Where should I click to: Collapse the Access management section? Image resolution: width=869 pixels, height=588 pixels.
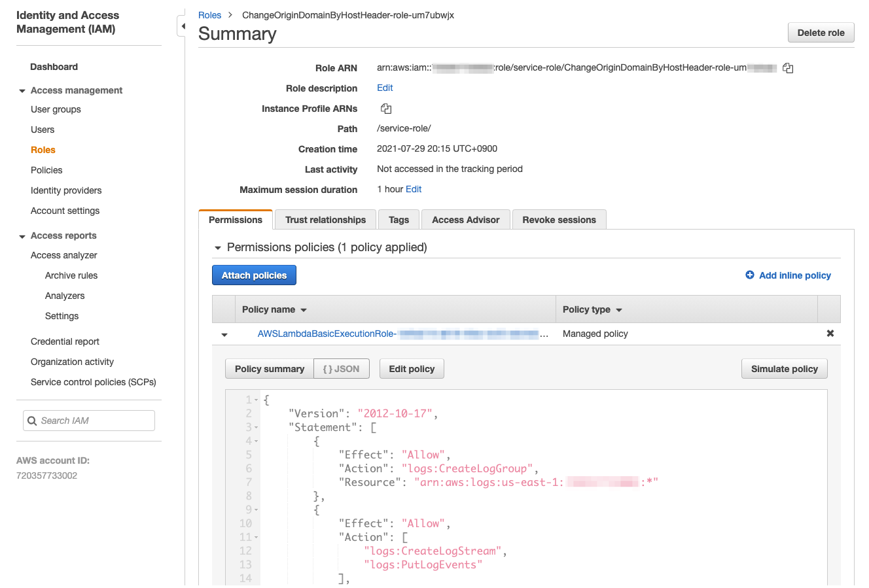[x=22, y=91]
